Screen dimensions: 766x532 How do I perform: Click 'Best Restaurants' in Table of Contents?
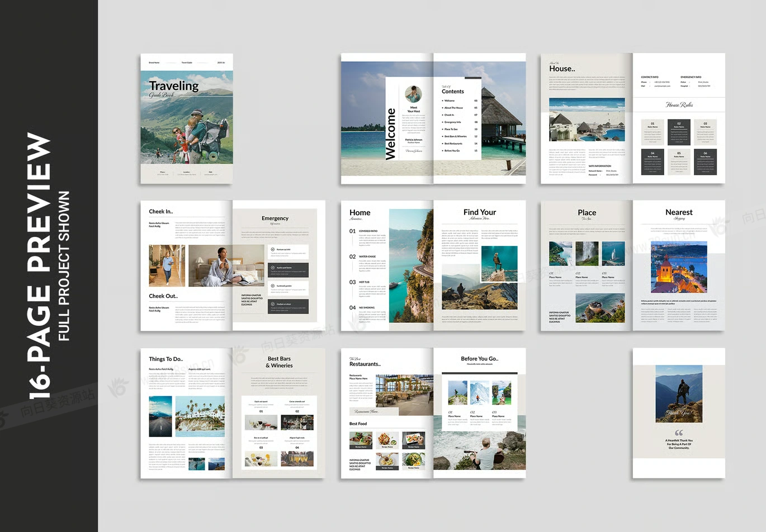coord(453,144)
